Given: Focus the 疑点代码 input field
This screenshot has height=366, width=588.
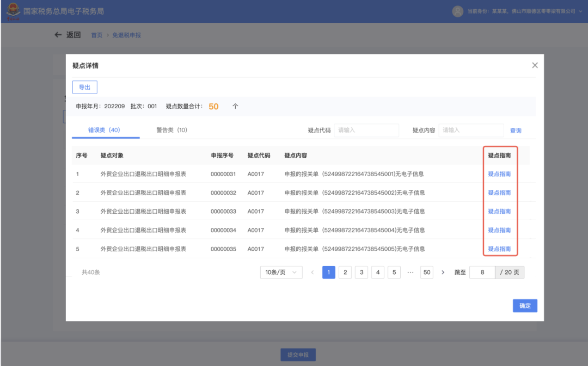Looking at the screenshot, I should tap(366, 131).
